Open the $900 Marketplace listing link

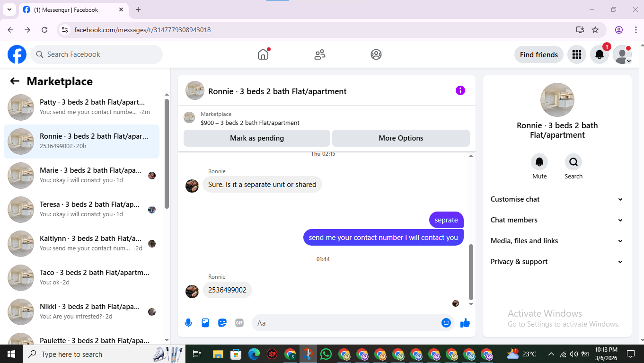click(x=250, y=123)
